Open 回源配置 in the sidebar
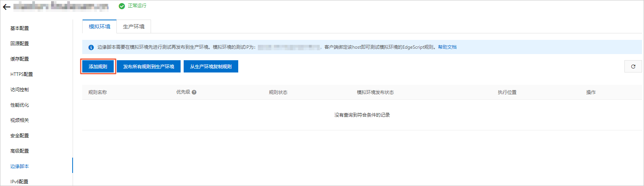 20,44
